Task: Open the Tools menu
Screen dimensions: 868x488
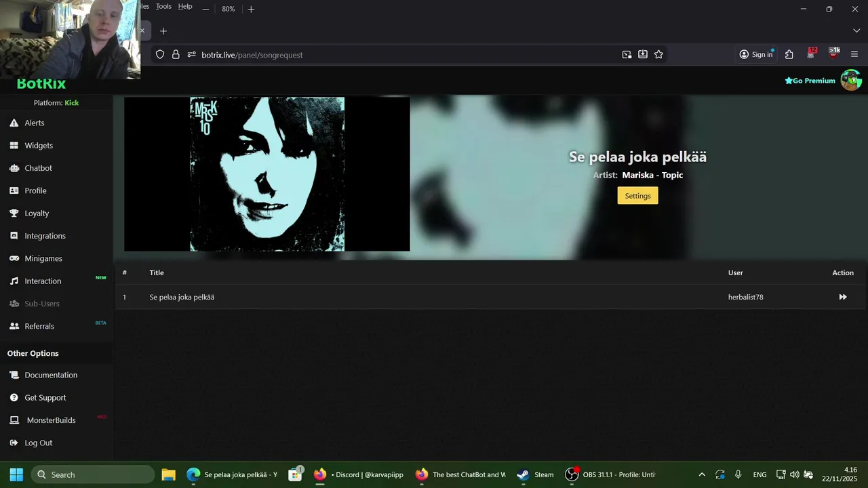Action: (163, 6)
